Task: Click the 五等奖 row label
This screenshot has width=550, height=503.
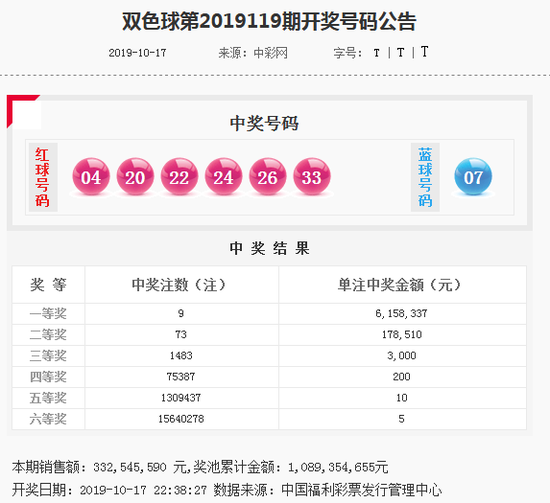Action: pos(48,398)
